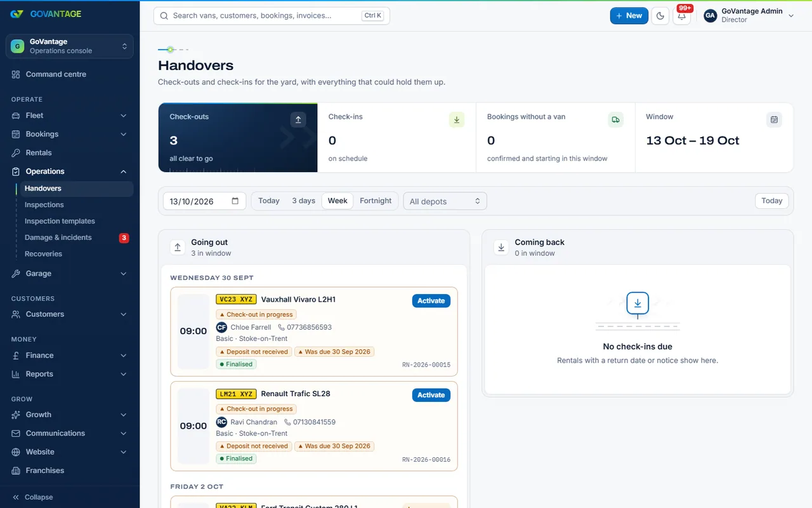Click the blue New button

(629, 16)
